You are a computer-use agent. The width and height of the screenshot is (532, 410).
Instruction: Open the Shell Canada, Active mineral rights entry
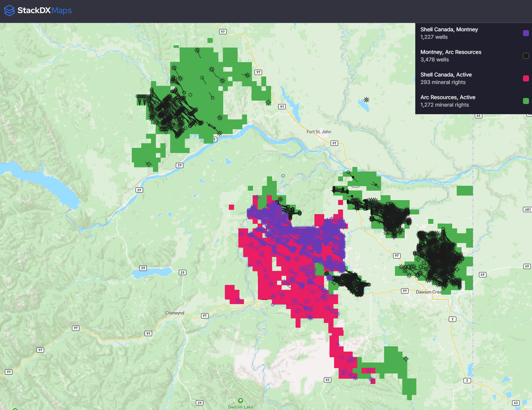(x=446, y=78)
